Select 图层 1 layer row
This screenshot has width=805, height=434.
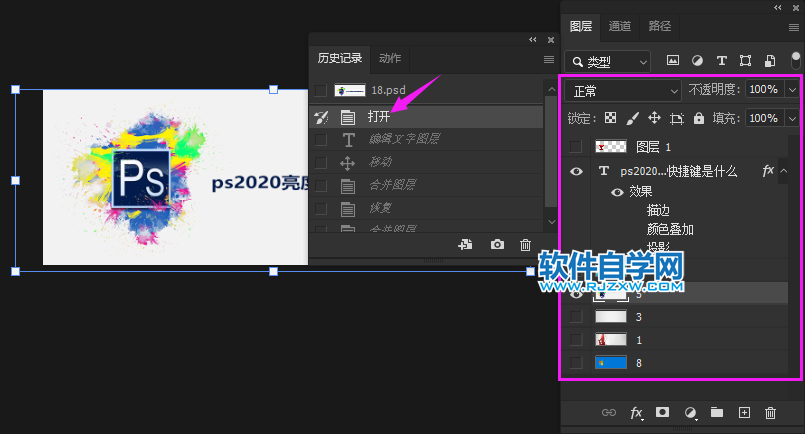pos(676,147)
